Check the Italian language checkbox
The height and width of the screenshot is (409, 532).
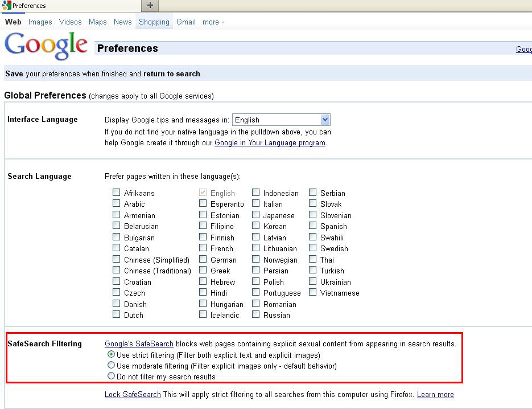[x=256, y=203]
